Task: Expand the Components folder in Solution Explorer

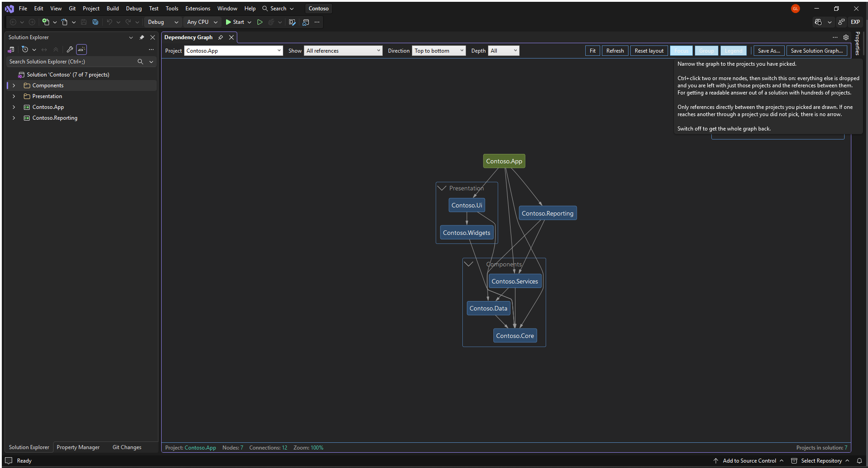Action: pyautogui.click(x=14, y=85)
